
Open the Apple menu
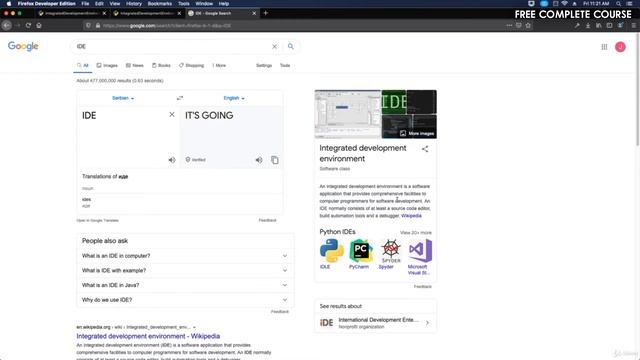(9, 4)
